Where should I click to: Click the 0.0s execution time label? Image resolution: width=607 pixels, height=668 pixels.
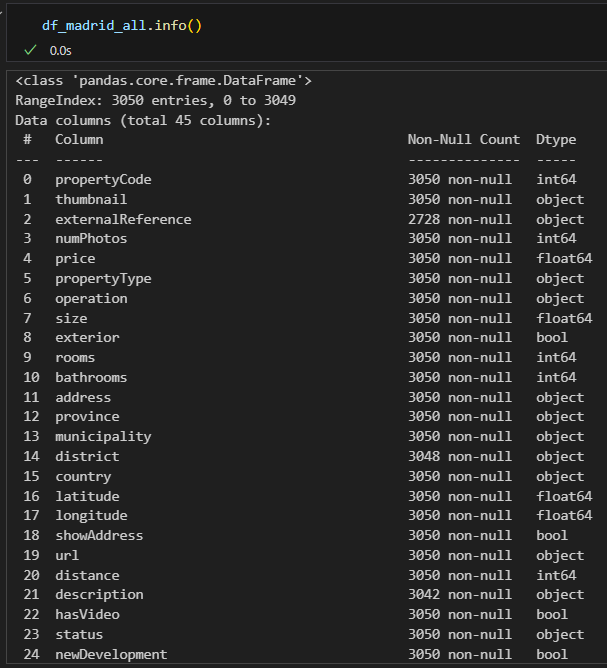click(60, 49)
